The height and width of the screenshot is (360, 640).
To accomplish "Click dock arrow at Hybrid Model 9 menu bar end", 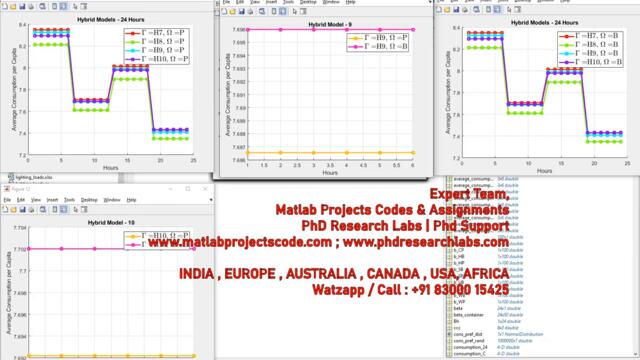I will tap(430, 2).
